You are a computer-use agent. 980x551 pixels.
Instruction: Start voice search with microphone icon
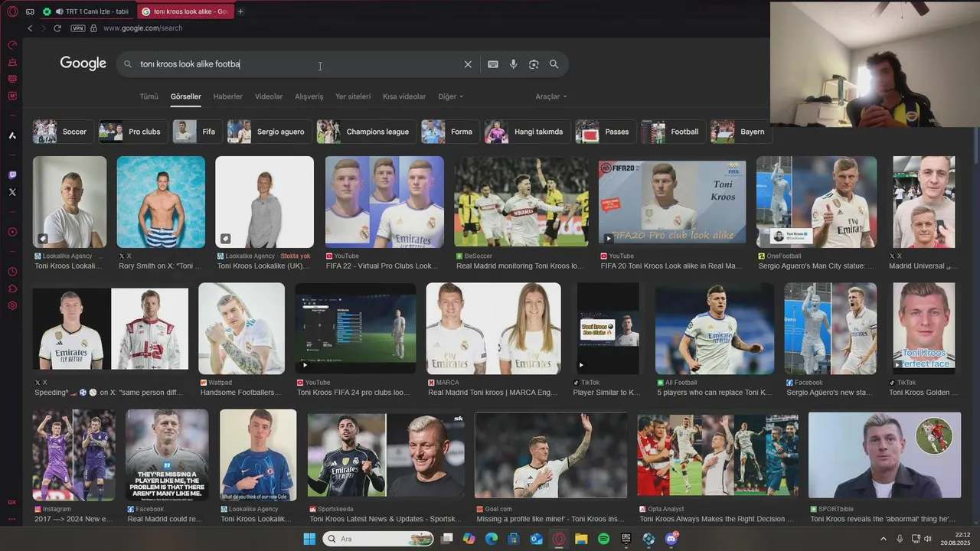(x=513, y=64)
